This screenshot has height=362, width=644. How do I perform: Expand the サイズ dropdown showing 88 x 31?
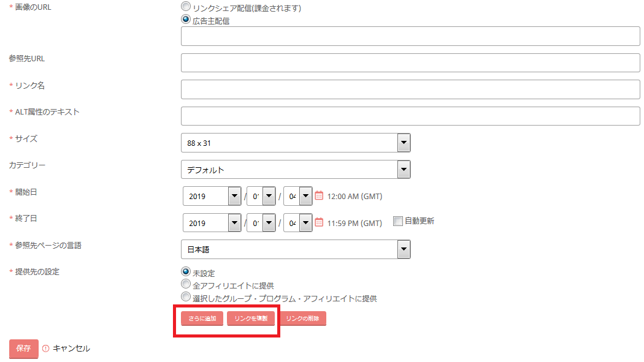[x=295, y=143]
